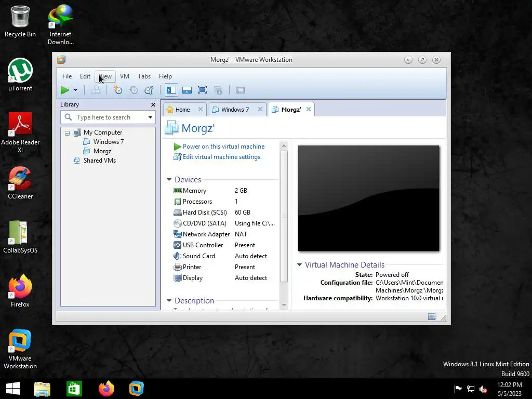Switch to the Windows 7 tab
This screenshot has height=399, width=532.
click(235, 110)
